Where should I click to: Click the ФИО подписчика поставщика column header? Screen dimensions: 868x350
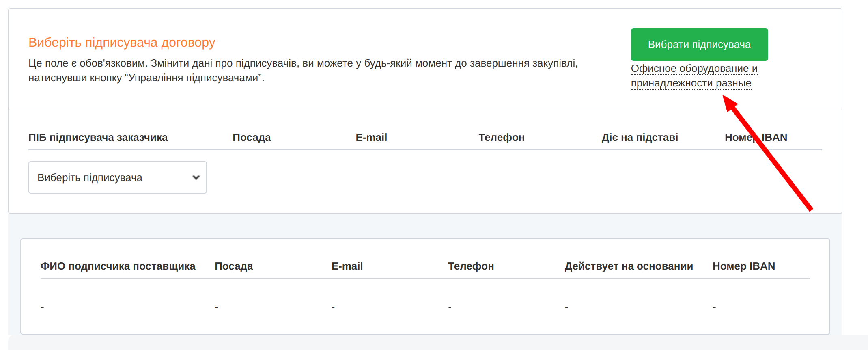(118, 266)
